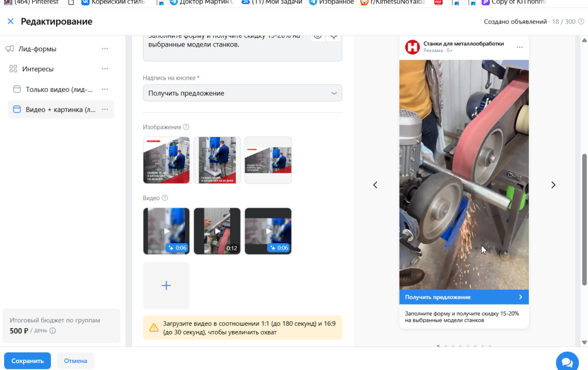Click the notice text about 1:1 and 16:9 video

pos(249,328)
